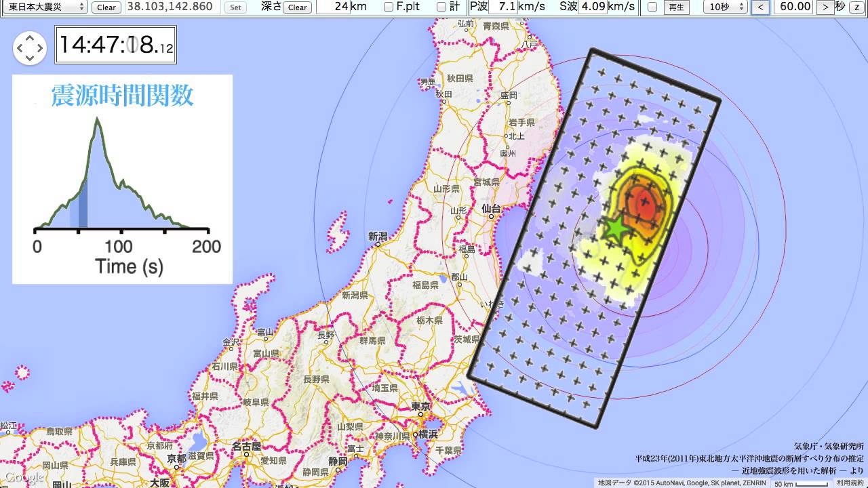
Task: Click the 青森県 prefecture label
Action: tap(496, 26)
